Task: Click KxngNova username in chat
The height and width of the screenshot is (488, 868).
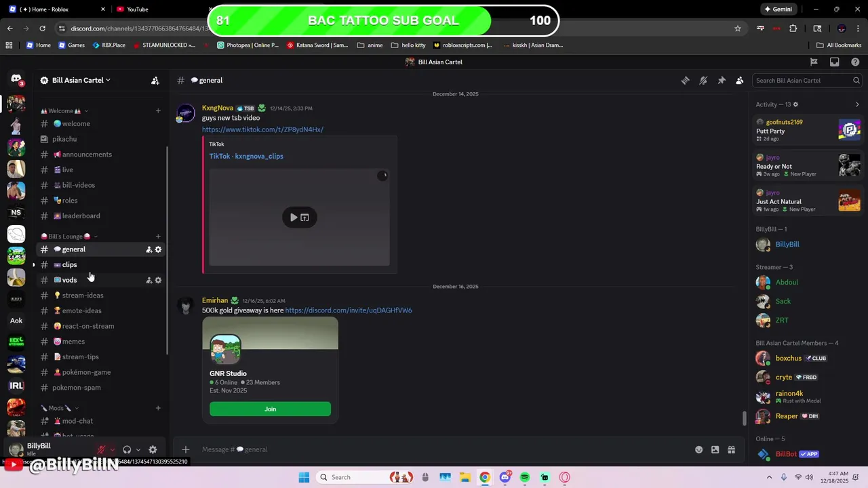Action: (x=218, y=108)
